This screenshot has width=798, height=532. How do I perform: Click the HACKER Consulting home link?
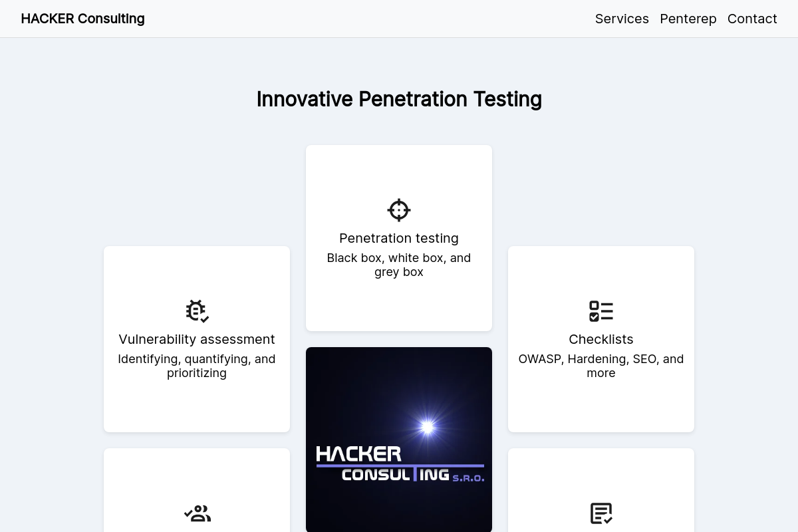pyautogui.click(x=82, y=19)
